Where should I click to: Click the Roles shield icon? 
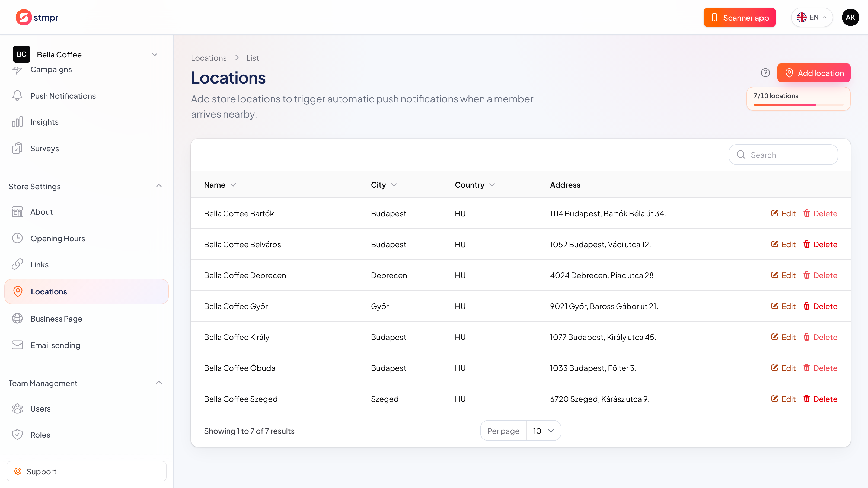(17, 434)
